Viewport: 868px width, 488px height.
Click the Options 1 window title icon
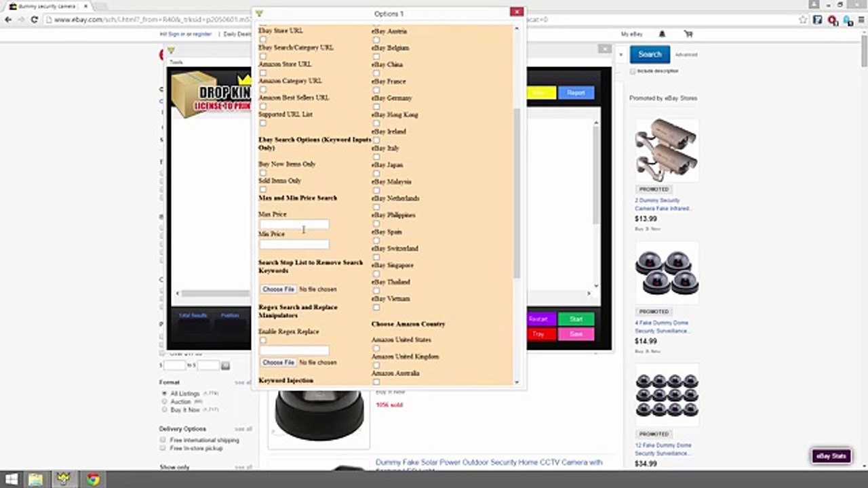click(x=259, y=13)
